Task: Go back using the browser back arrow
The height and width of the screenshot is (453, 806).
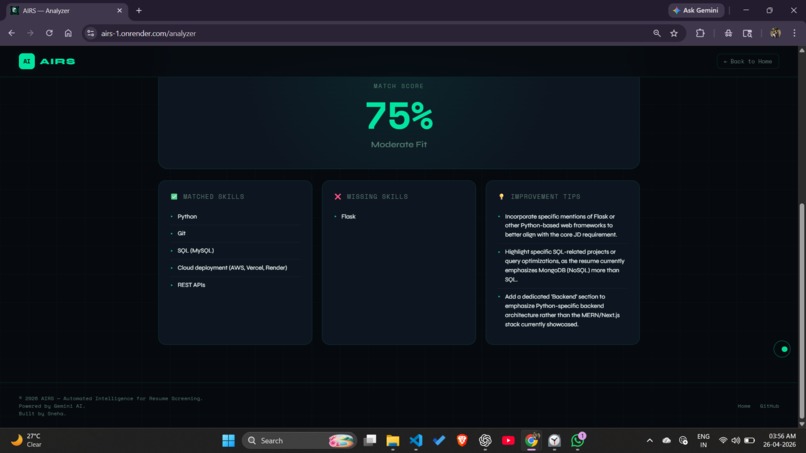Action: coord(11,33)
